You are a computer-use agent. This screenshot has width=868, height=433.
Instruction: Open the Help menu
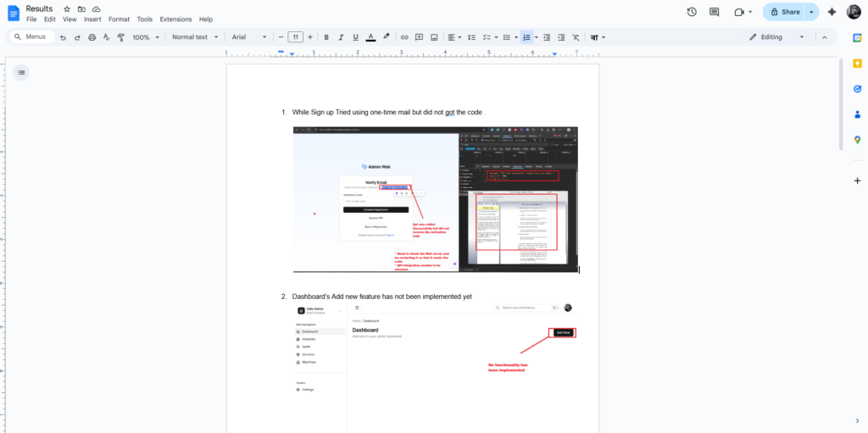[206, 19]
